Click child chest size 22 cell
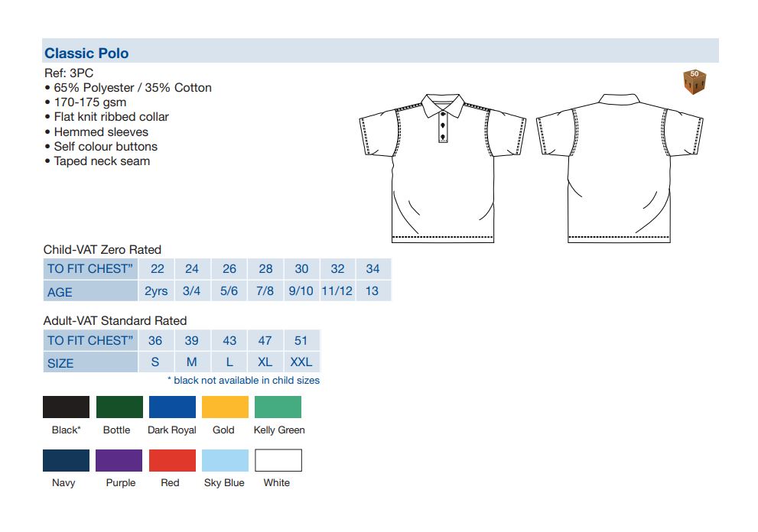 (157, 268)
